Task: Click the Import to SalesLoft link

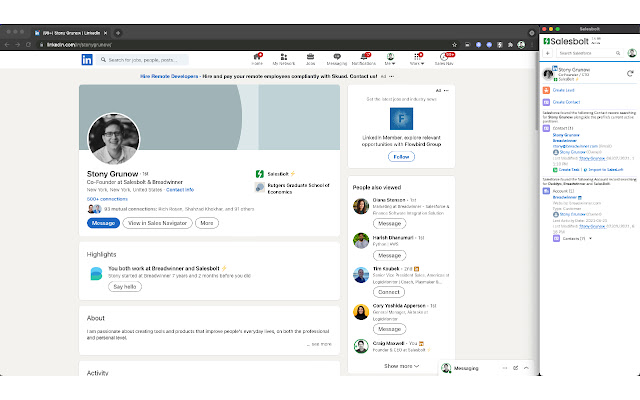Action: (606, 169)
